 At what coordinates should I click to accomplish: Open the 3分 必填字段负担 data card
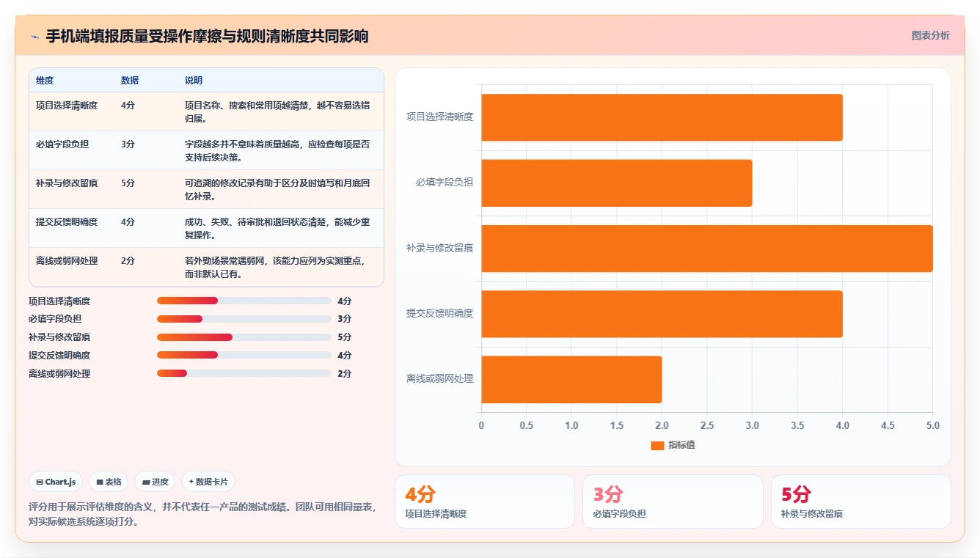point(673,502)
